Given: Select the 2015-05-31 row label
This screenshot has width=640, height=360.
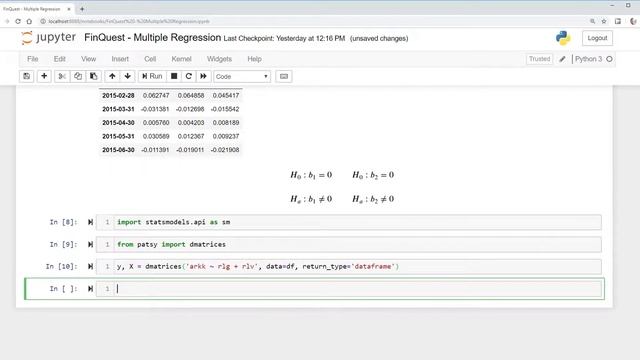Looking at the screenshot, I should point(118,136).
